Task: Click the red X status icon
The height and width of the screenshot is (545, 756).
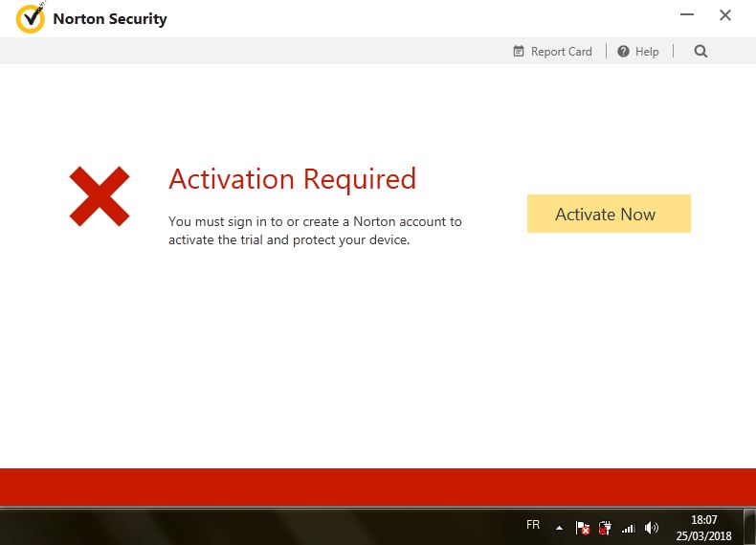Action: pos(100,196)
